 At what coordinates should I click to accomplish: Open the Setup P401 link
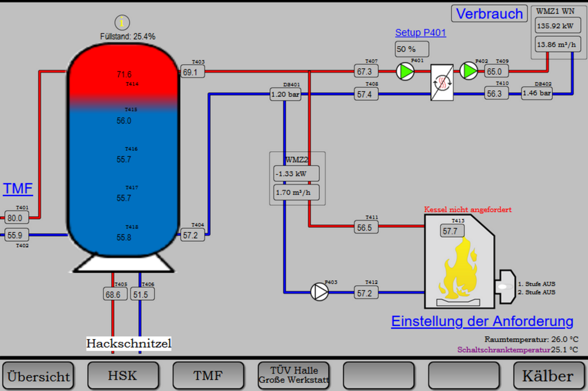(420, 32)
